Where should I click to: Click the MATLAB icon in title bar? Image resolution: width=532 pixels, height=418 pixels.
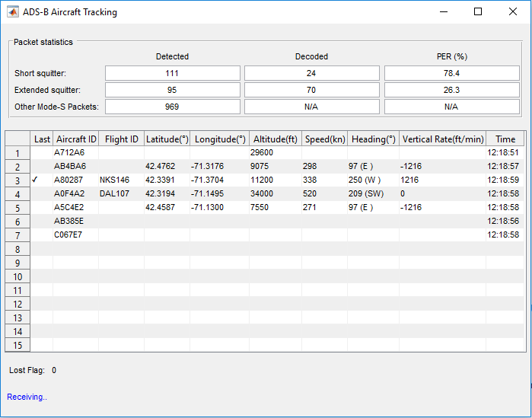(13, 12)
